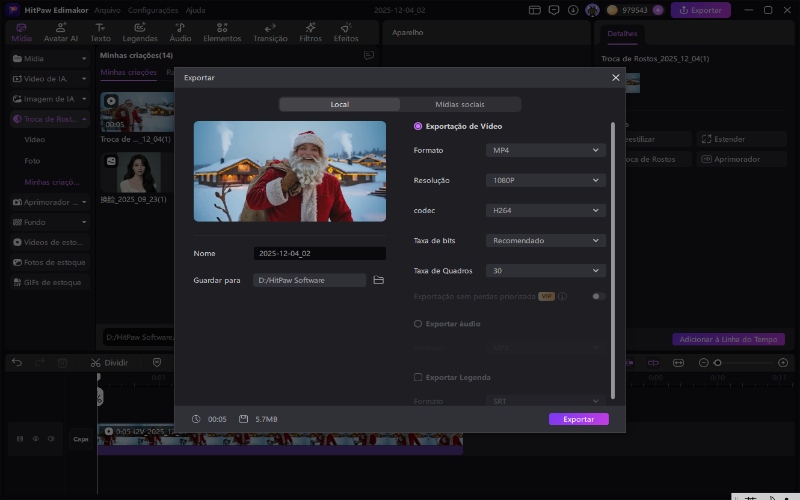Click the Elementos toolbar icon
This screenshot has width=800, height=500.
coord(222,32)
